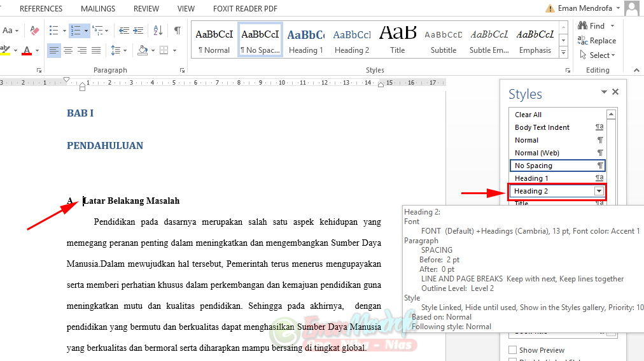This screenshot has height=361, width=644.
Task: Open the Numbering dropdown arrow
Action: pos(86,31)
